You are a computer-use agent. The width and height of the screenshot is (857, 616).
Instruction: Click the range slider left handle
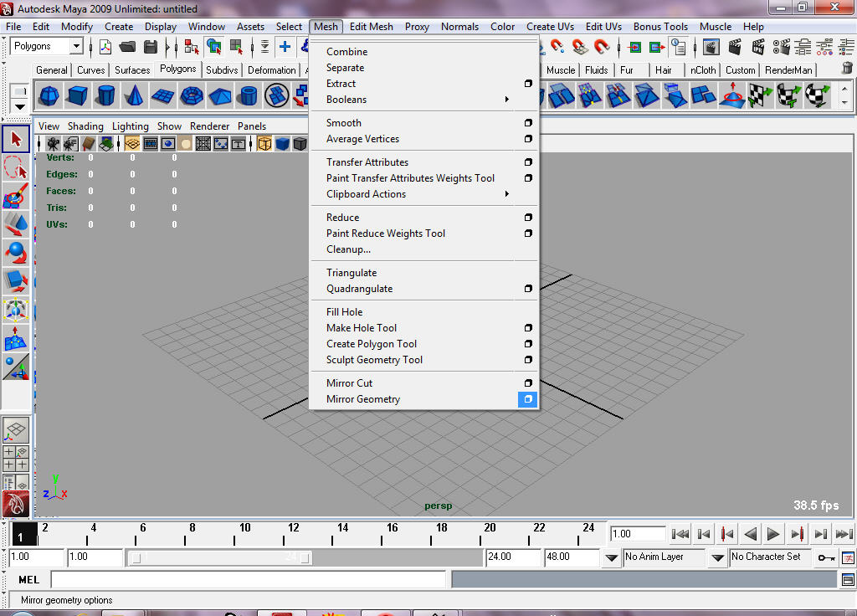click(x=136, y=558)
